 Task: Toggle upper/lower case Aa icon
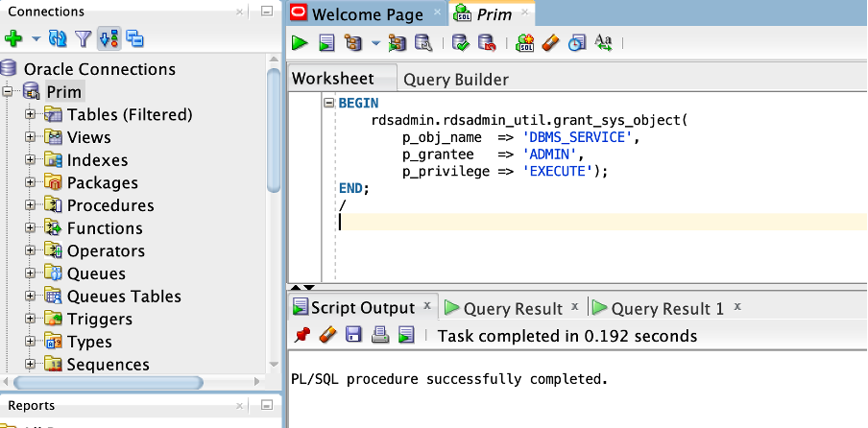pos(603,42)
